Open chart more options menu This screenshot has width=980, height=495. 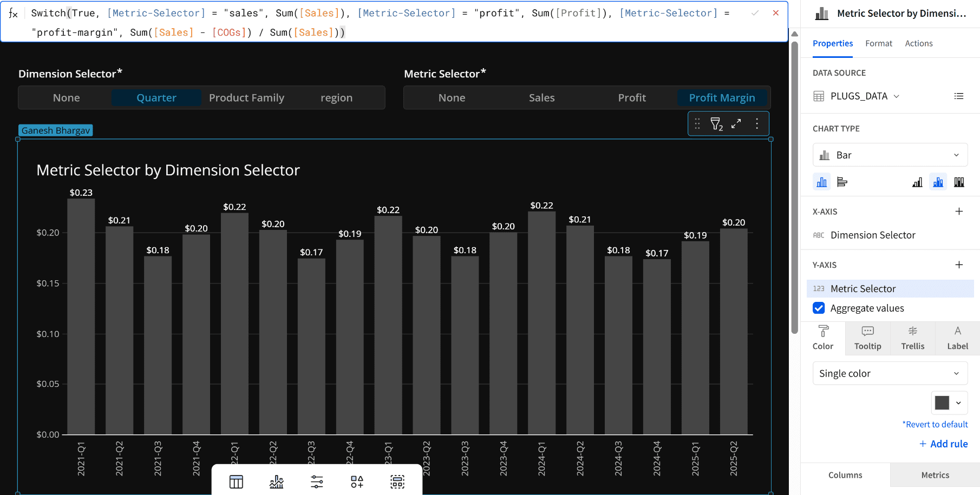757,124
